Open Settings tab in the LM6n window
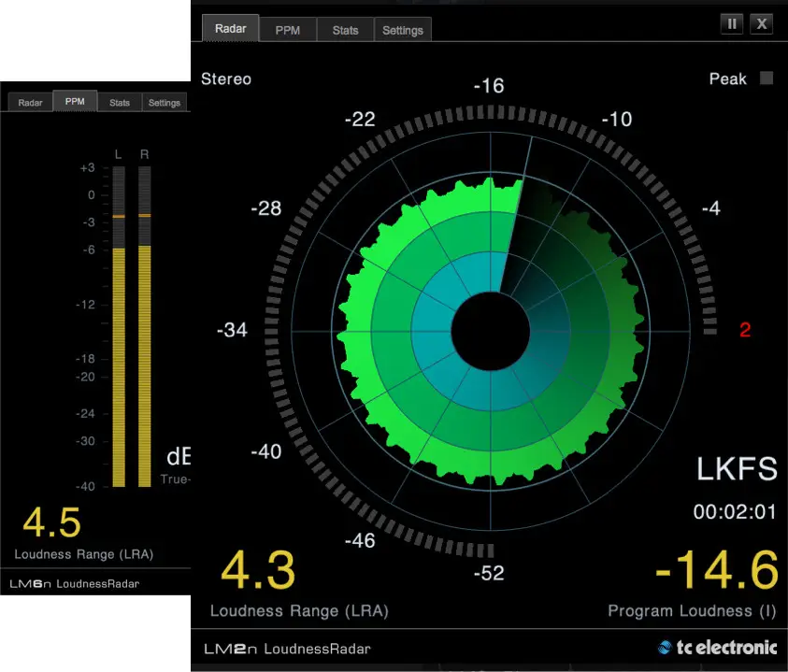This screenshot has width=788, height=672. coord(165,103)
